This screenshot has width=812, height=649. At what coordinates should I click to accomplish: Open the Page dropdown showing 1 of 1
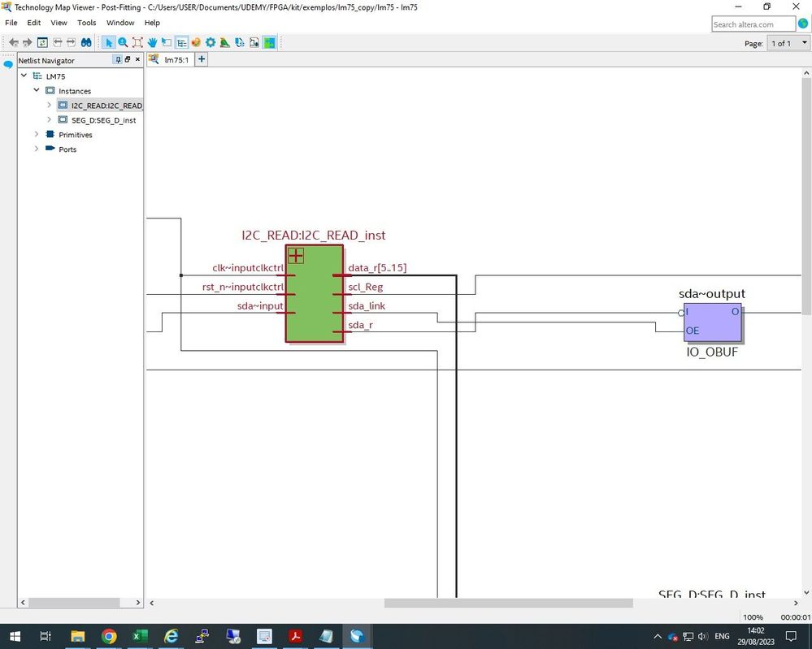[x=788, y=43]
